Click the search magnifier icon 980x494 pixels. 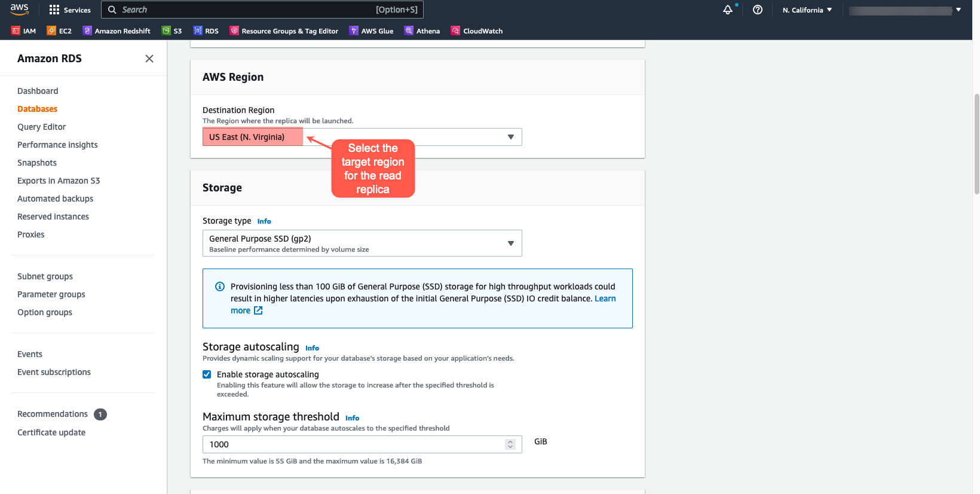click(x=112, y=10)
